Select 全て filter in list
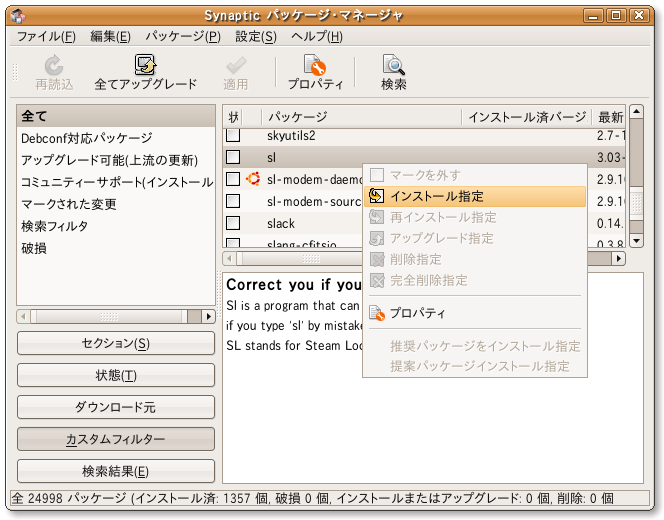This screenshot has width=664, height=520. click(116, 116)
